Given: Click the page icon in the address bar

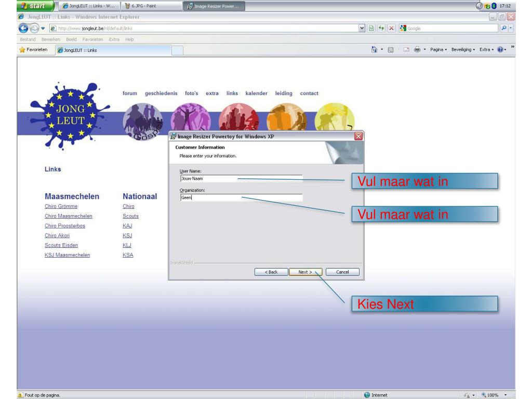Looking at the screenshot, I should pos(53,28).
